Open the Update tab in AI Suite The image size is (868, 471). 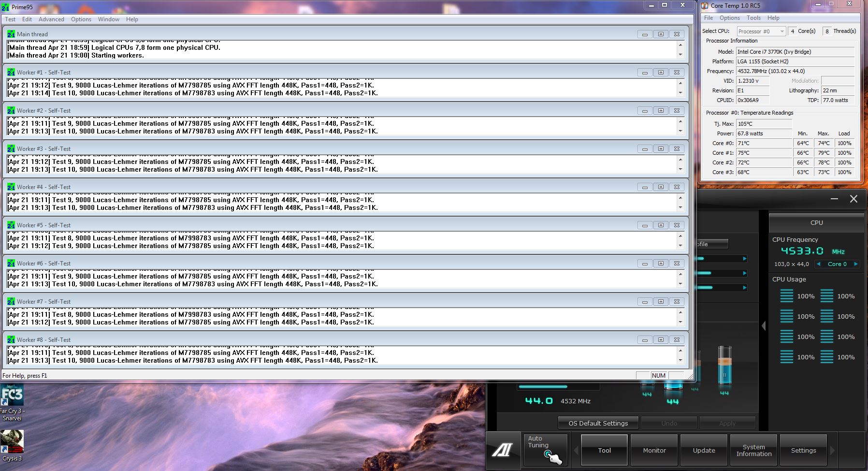tap(704, 450)
